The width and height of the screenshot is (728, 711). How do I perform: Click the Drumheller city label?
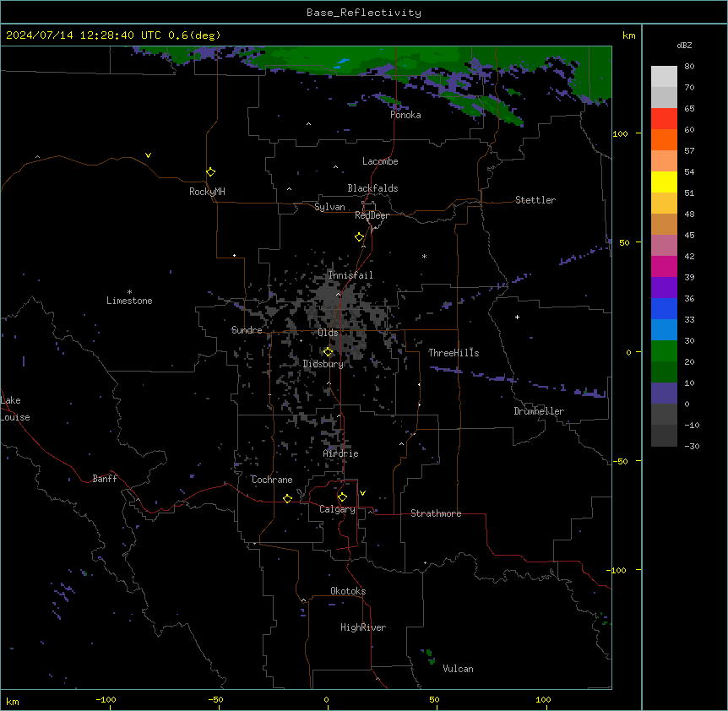539,411
